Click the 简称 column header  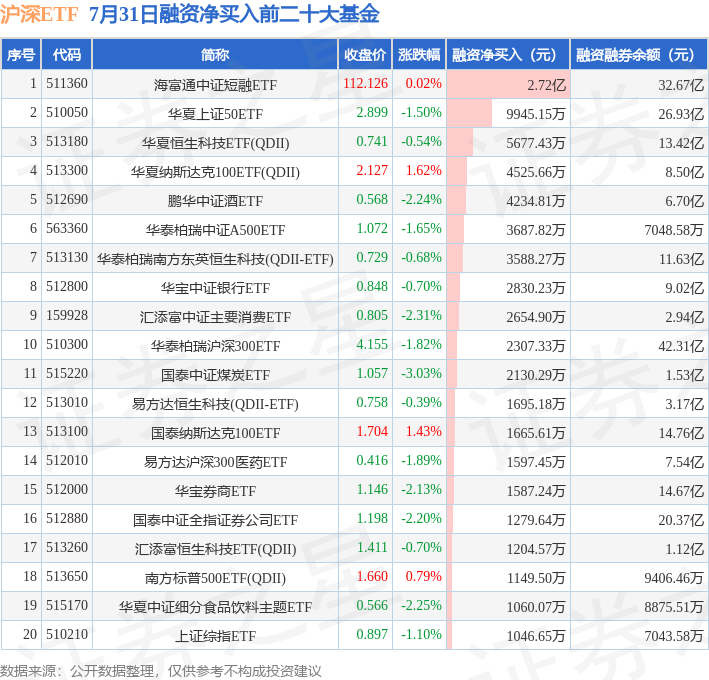[215, 55]
